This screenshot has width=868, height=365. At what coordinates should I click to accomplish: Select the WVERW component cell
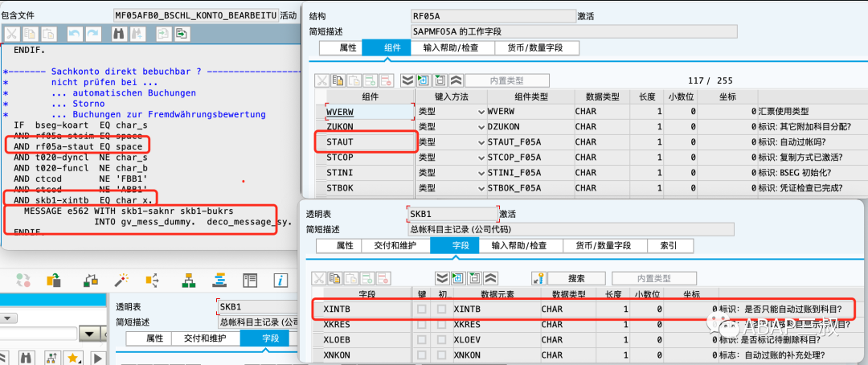[370, 111]
